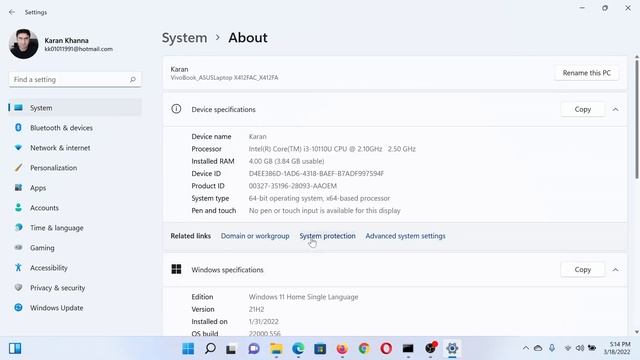Open Accessibility settings
640x360 pixels.
[x=75, y=268]
